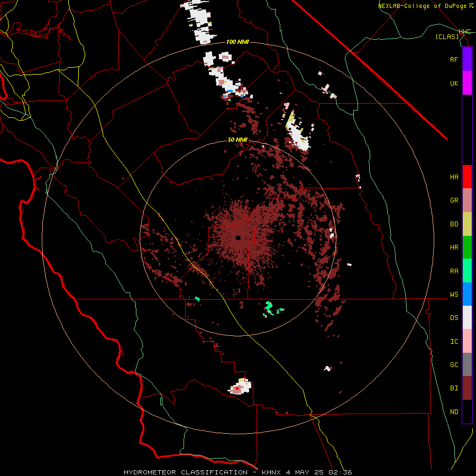Click the HYDROMETEOR CLASSIFICATION title text
This screenshot has height=476, width=476.
(186, 472)
